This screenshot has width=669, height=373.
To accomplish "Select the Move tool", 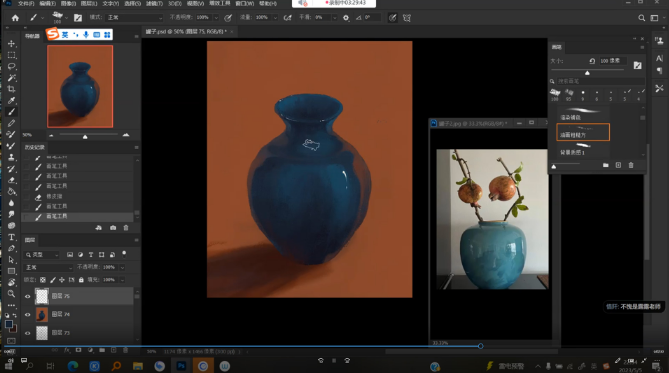I will click(12, 44).
